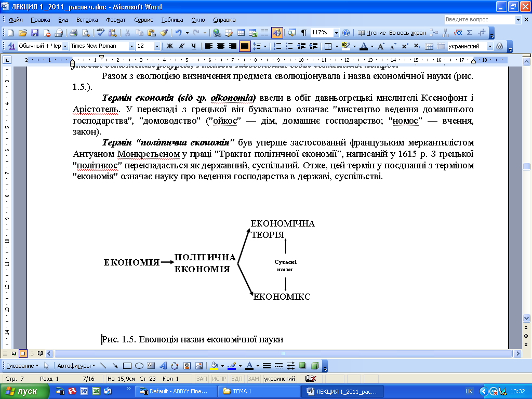Print the document using the printer icon
Viewport: 532px width, 399px height.
(73, 33)
